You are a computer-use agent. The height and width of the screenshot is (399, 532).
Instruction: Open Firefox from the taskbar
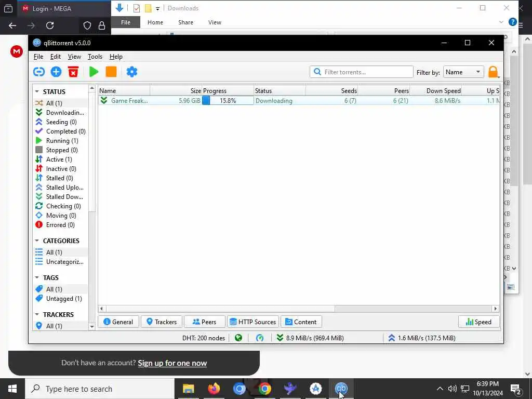[x=214, y=389]
